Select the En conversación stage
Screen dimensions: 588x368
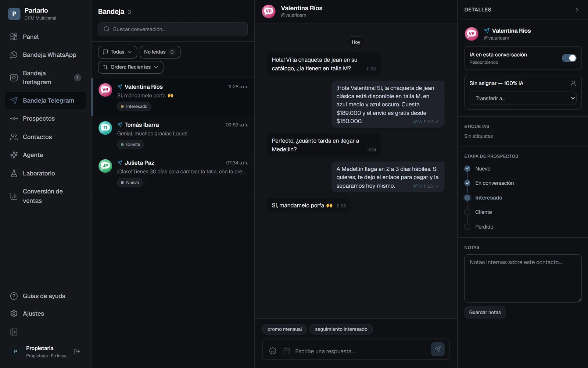(489, 183)
